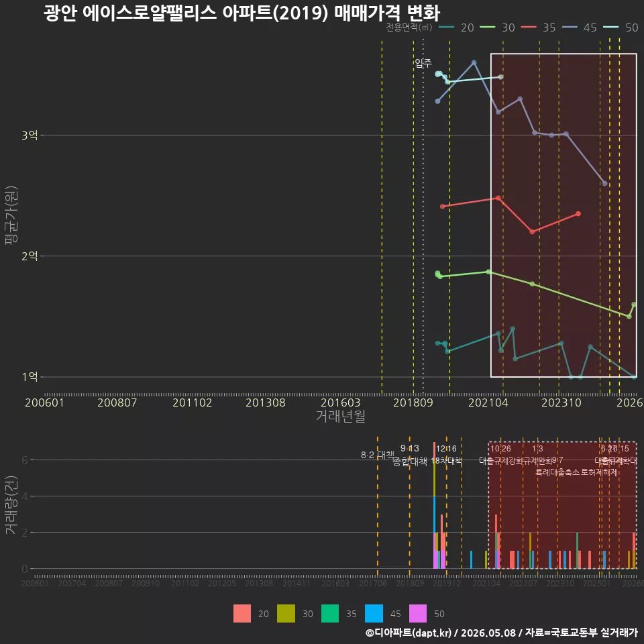Click the highest peak point of the 45㎡ line
644x644 pixels.
[474, 63]
